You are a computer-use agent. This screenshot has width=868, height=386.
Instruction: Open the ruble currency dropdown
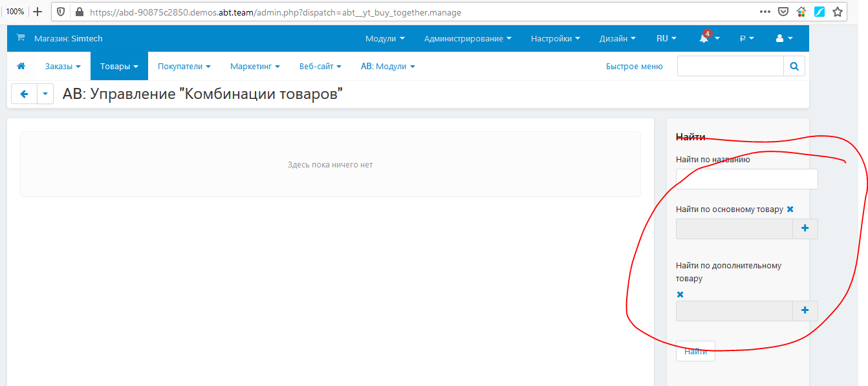[747, 38]
